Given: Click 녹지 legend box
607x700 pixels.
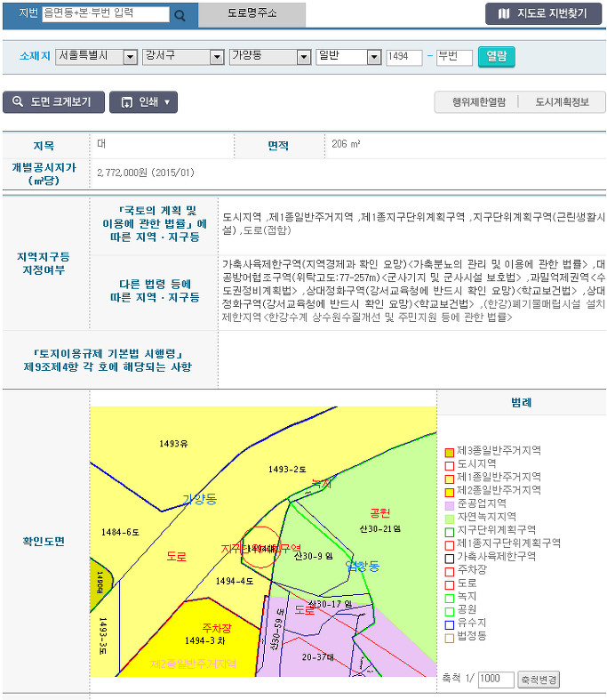Looking at the screenshot, I should coord(449,599).
